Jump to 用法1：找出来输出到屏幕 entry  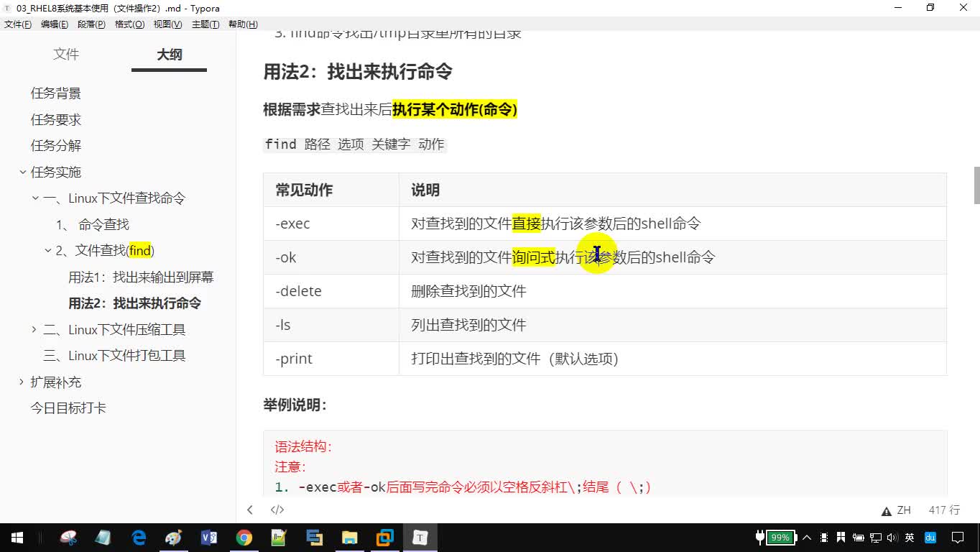(141, 277)
